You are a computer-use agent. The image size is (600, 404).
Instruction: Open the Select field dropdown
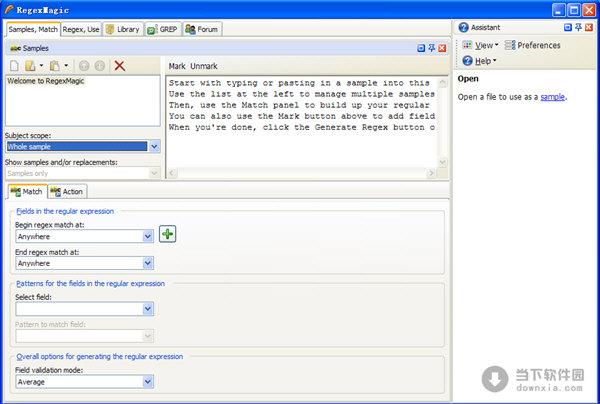tap(148, 309)
